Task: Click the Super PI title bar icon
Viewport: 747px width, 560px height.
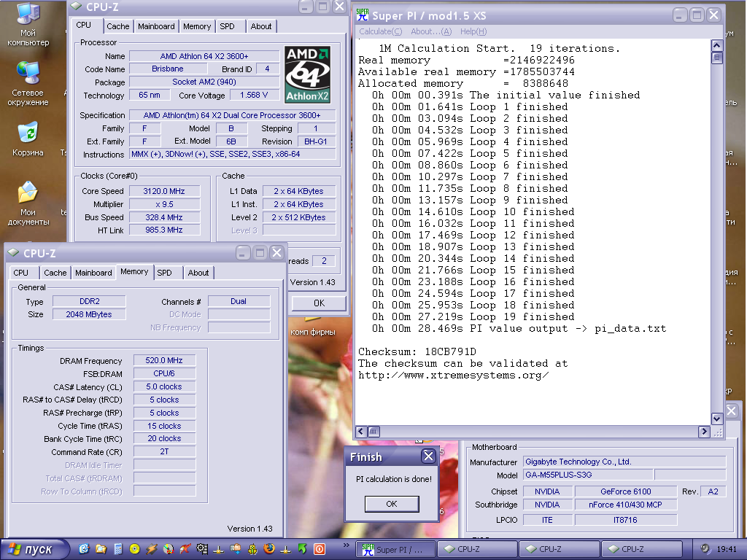Action: pos(363,15)
